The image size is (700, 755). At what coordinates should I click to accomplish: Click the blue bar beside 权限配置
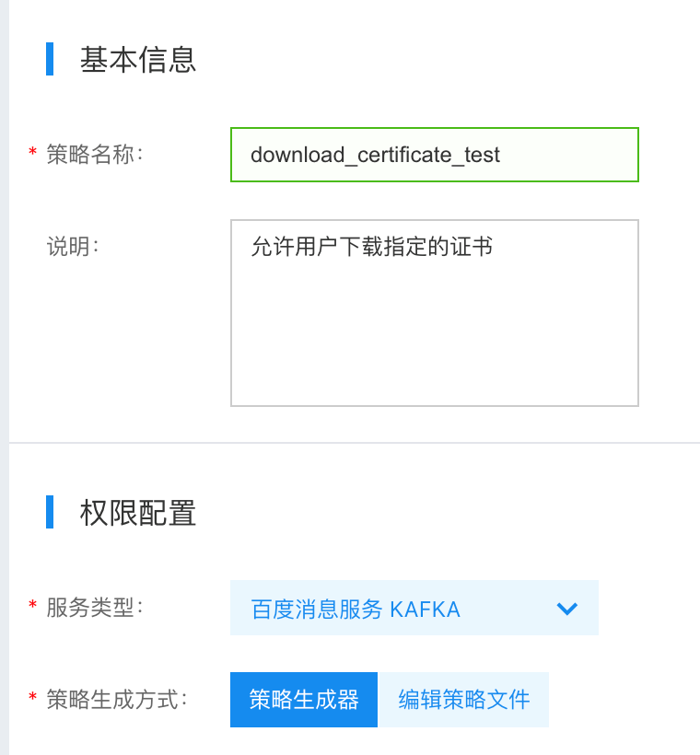click(50, 512)
